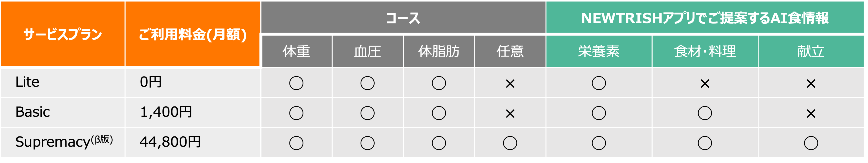
Task: Click the 44,800円 price cell
Action: pyautogui.click(x=170, y=142)
